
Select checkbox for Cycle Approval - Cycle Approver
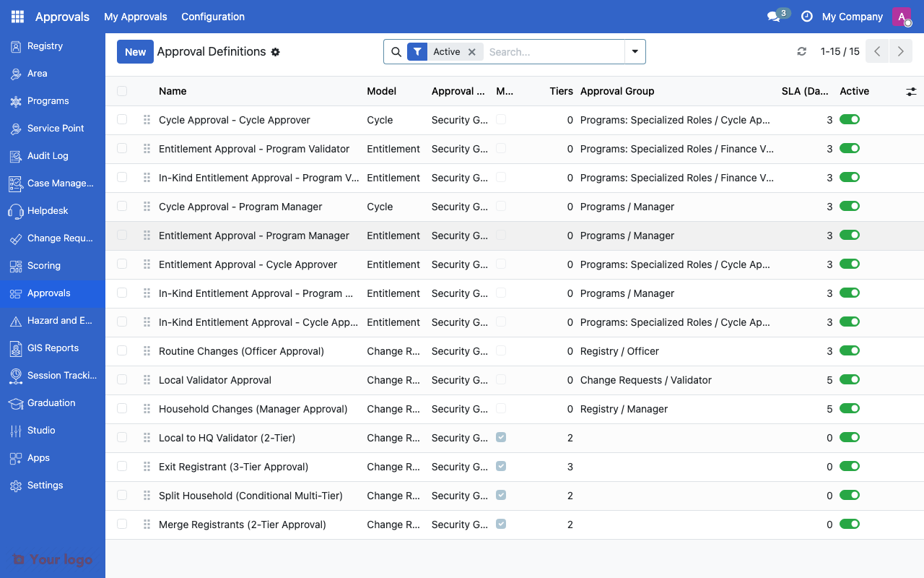[122, 120]
